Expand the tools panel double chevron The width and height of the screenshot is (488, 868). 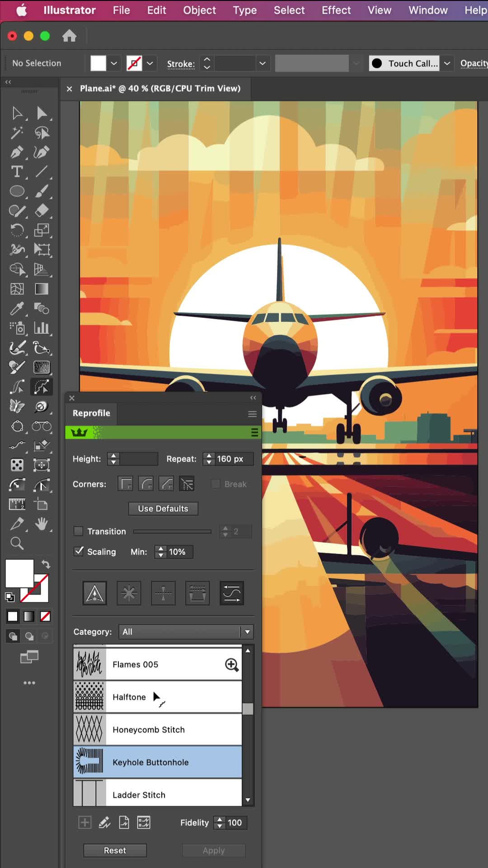coord(8,82)
